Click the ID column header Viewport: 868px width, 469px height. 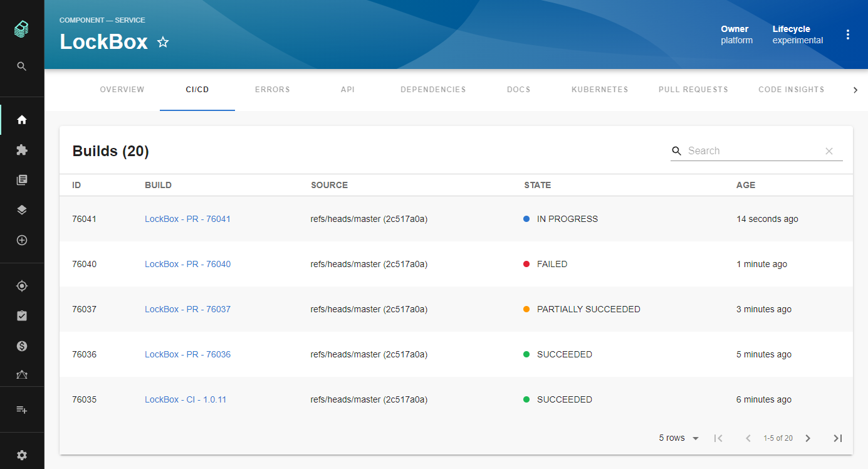tap(76, 185)
